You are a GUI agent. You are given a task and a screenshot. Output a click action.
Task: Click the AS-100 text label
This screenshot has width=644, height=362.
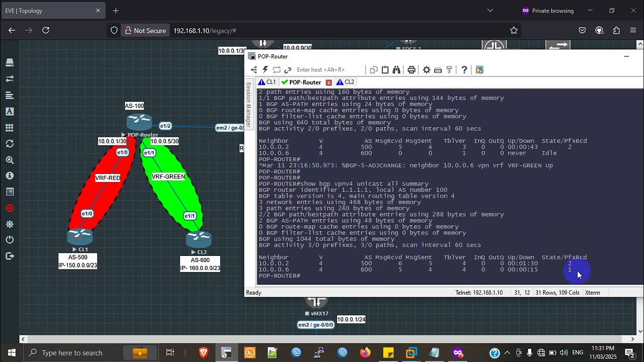click(134, 106)
